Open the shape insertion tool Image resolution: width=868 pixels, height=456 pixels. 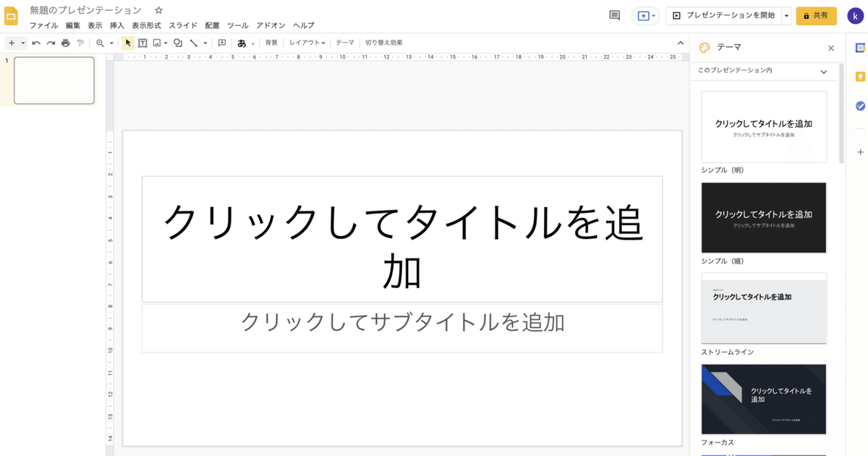tap(177, 43)
